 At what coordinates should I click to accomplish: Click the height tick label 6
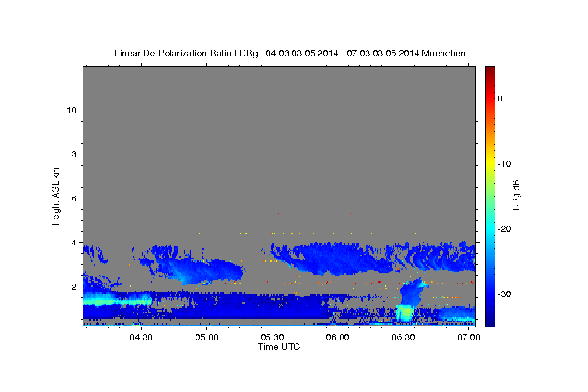point(74,198)
